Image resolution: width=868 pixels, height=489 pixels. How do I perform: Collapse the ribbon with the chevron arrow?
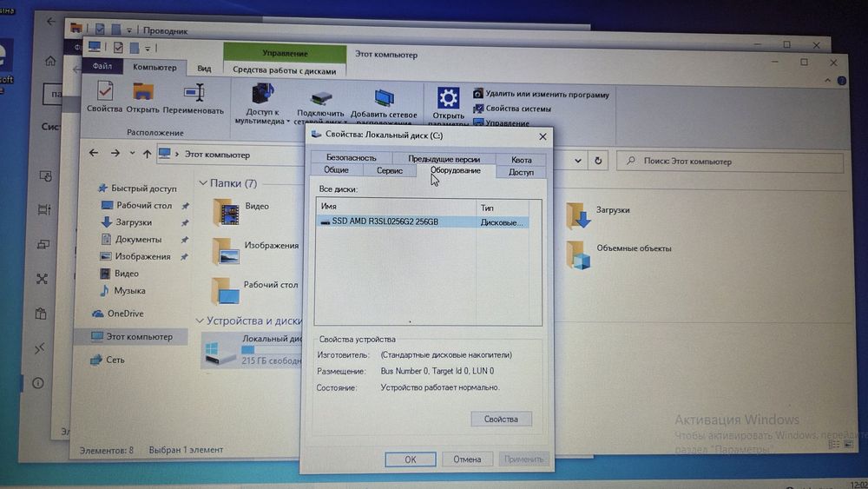tap(827, 80)
